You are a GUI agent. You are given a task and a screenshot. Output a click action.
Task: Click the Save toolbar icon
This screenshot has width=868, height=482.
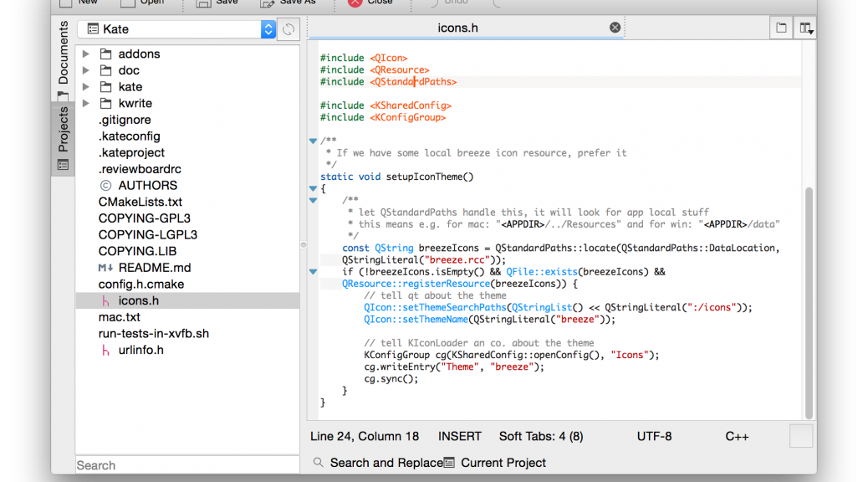[203, 3]
